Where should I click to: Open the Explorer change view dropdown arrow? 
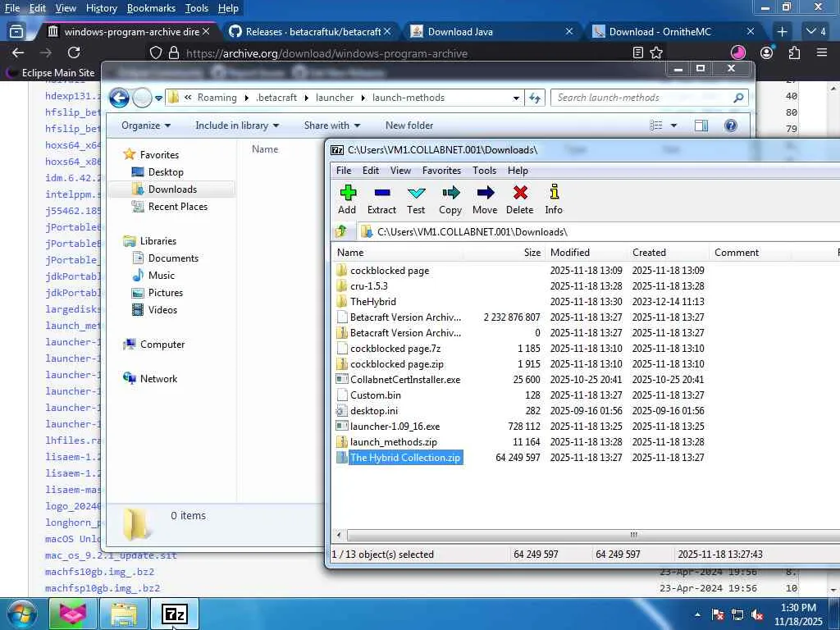pos(674,126)
